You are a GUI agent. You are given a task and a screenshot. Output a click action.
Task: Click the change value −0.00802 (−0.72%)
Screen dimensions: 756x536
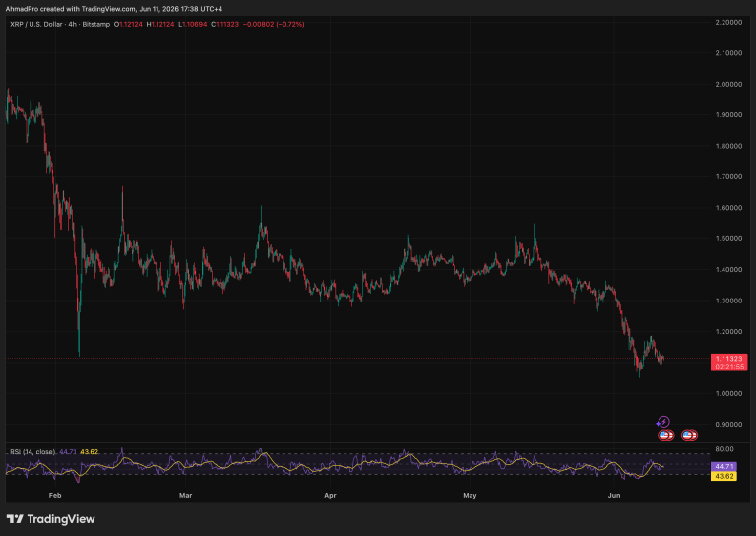[274, 24]
